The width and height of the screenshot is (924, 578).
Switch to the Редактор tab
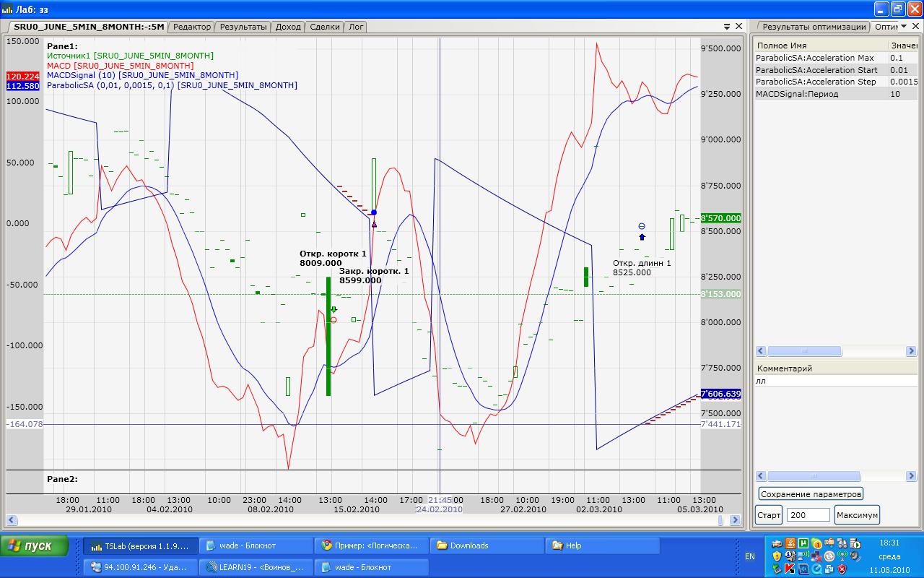point(193,27)
